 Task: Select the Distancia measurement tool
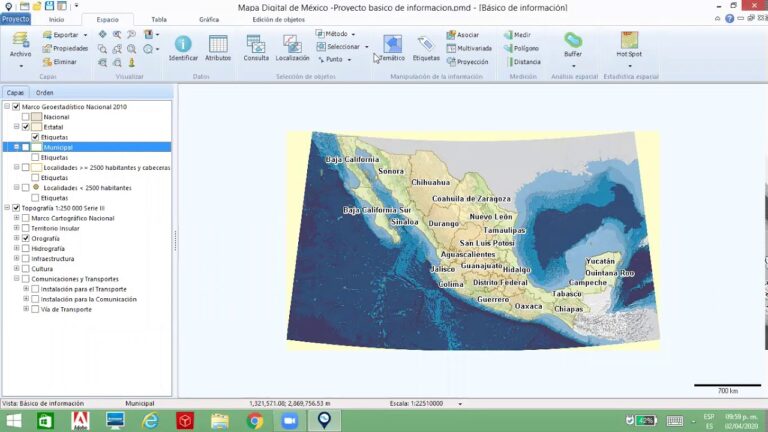pos(523,62)
